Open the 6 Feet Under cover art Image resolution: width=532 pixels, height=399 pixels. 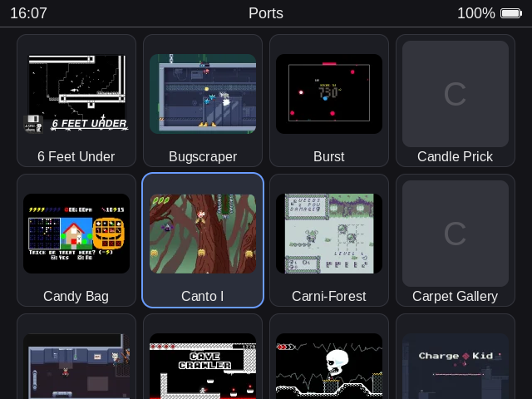point(76,94)
